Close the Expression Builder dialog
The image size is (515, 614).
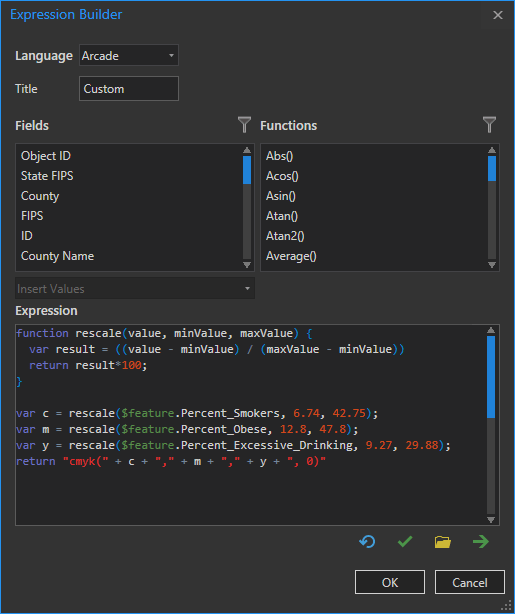[x=498, y=15]
